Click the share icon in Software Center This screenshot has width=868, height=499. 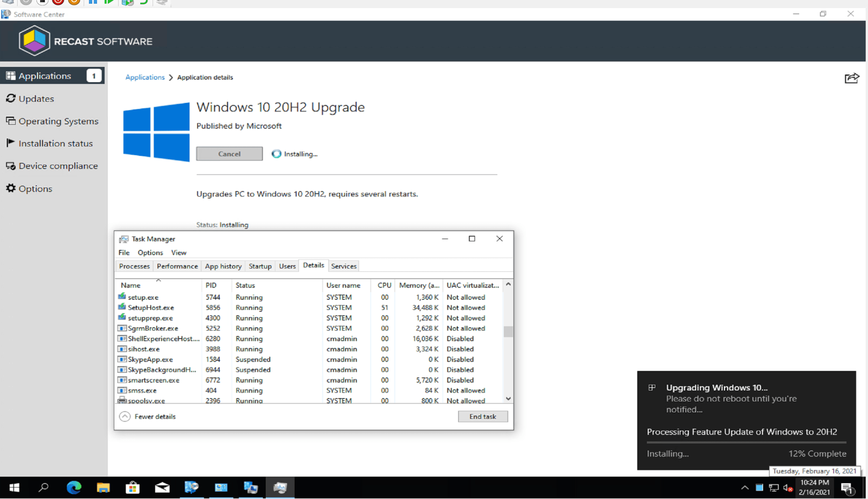[x=851, y=78]
